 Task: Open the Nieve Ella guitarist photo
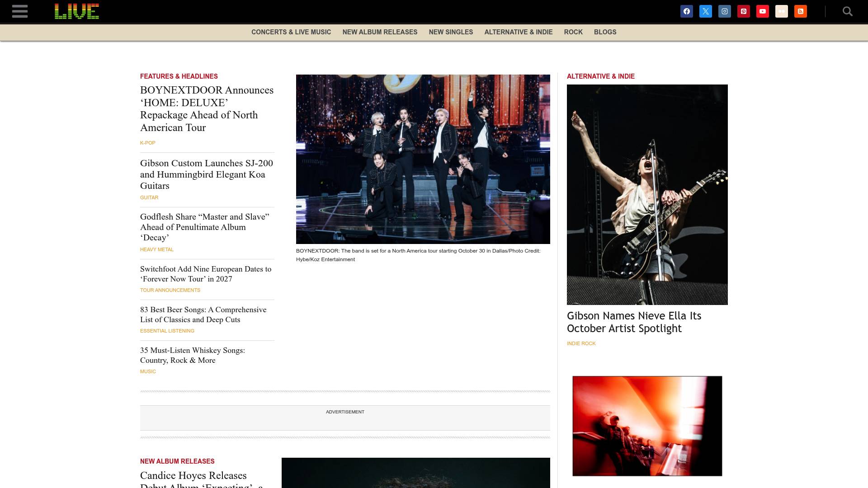coord(647,195)
